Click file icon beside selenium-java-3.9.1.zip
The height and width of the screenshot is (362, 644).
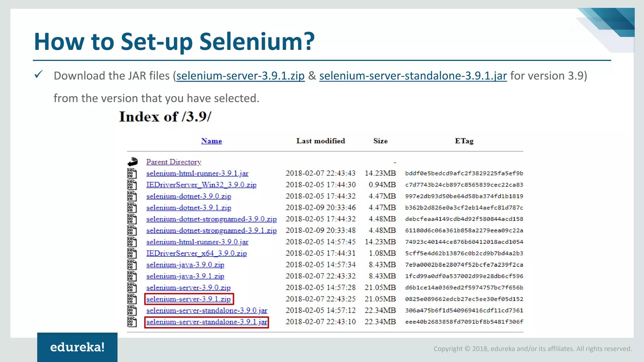click(132, 276)
